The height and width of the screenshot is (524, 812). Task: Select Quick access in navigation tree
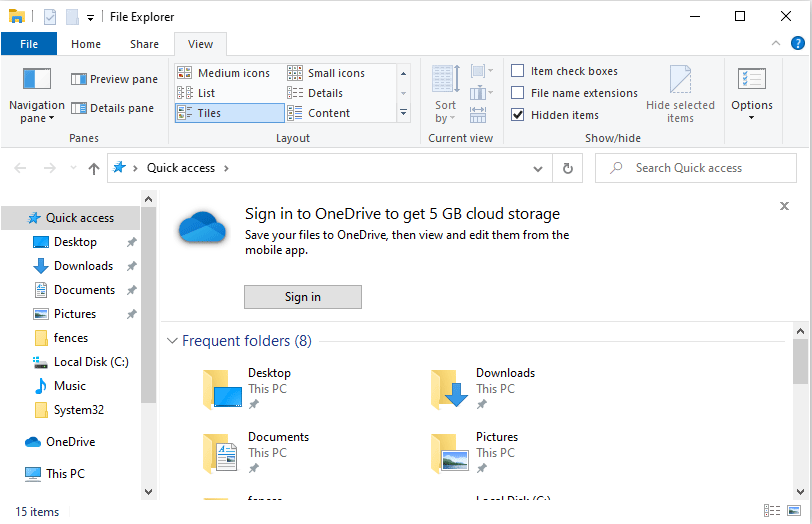tap(71, 218)
